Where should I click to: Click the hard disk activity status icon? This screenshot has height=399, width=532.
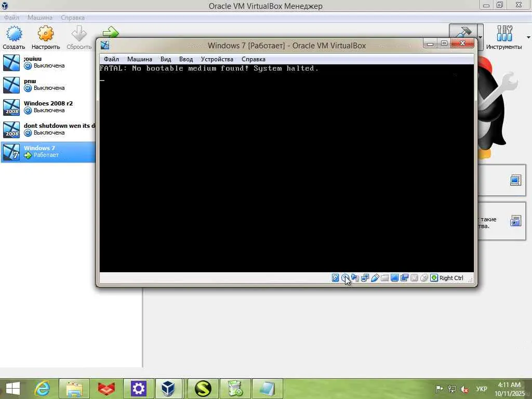[335, 278]
